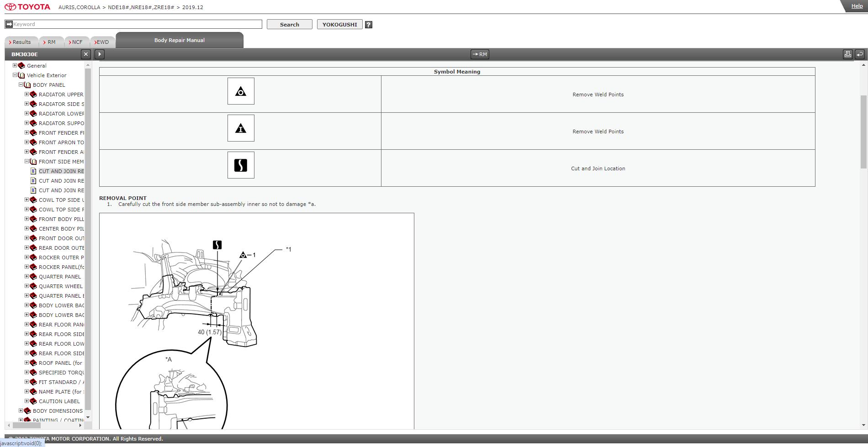Open the Help link

857,6
